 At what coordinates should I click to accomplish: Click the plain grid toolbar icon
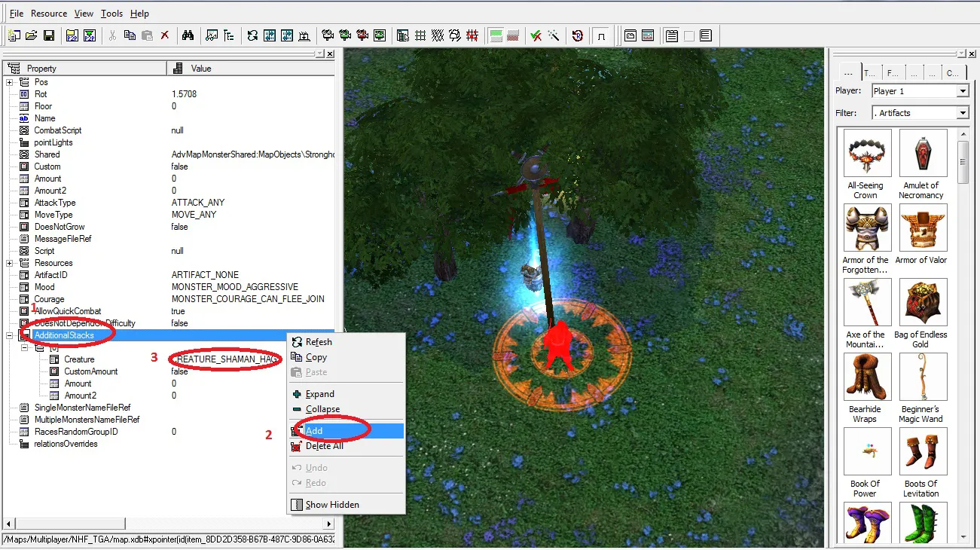coord(420,35)
